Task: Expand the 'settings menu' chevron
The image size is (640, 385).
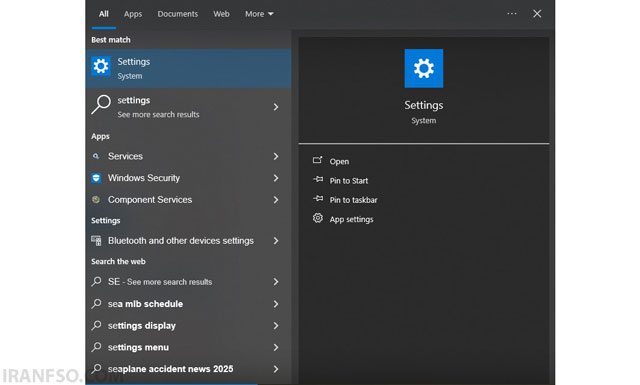Action: pyautogui.click(x=276, y=347)
